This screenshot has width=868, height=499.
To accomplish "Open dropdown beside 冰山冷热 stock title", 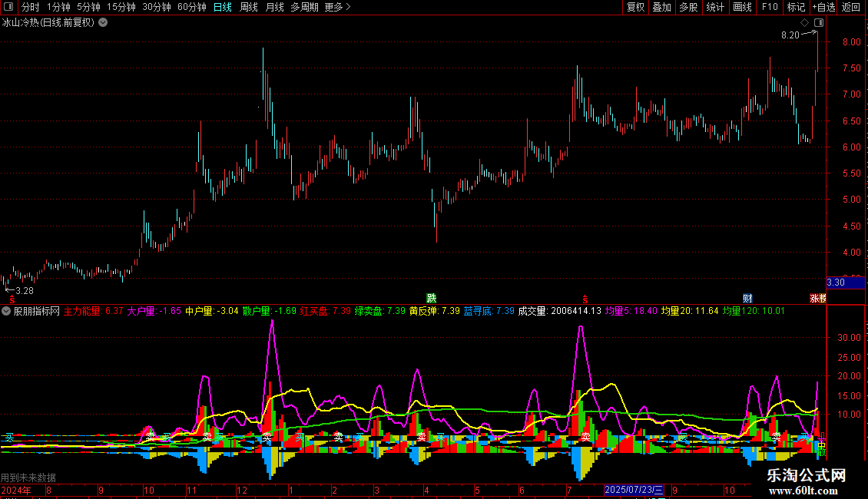I will 103,23.
